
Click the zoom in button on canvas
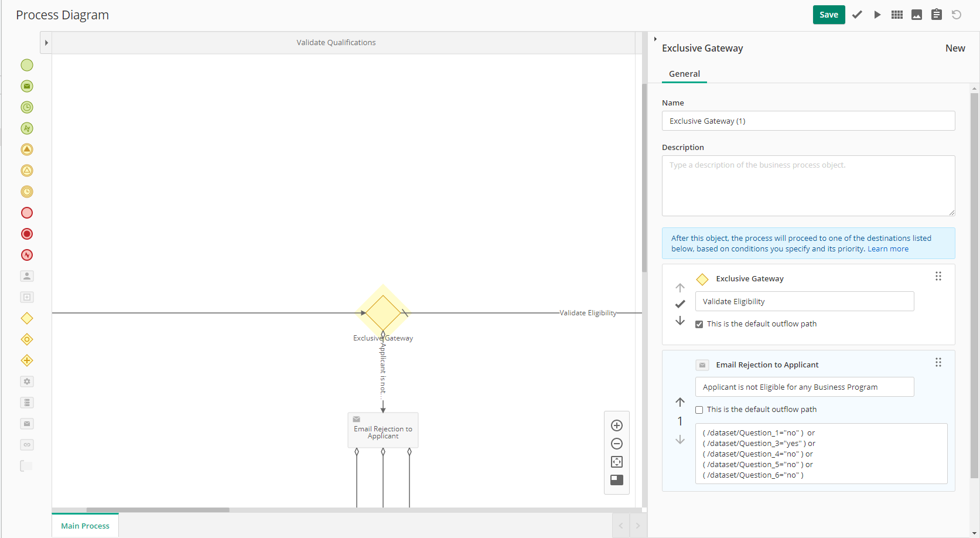tap(617, 425)
